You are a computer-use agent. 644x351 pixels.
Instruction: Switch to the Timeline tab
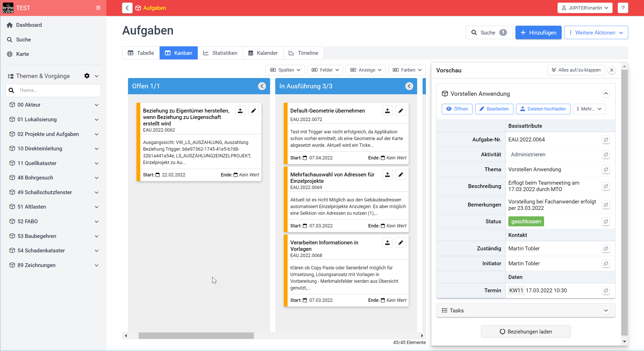pyautogui.click(x=303, y=53)
